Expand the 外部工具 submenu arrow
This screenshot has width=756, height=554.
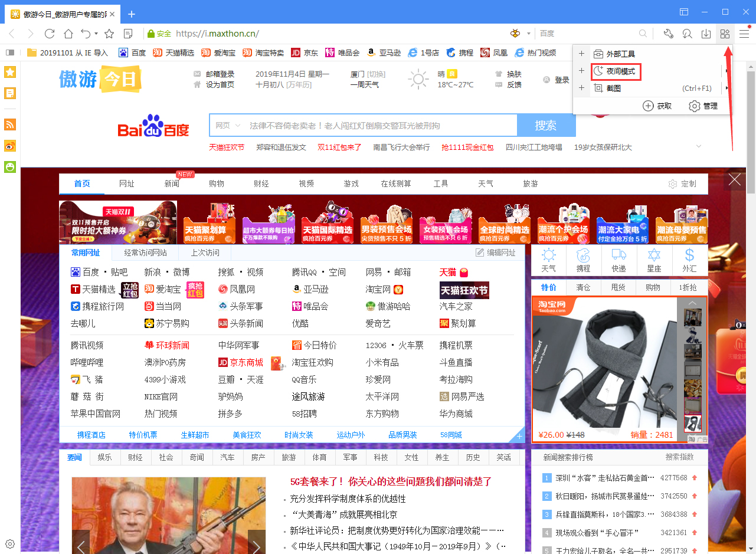pos(727,53)
